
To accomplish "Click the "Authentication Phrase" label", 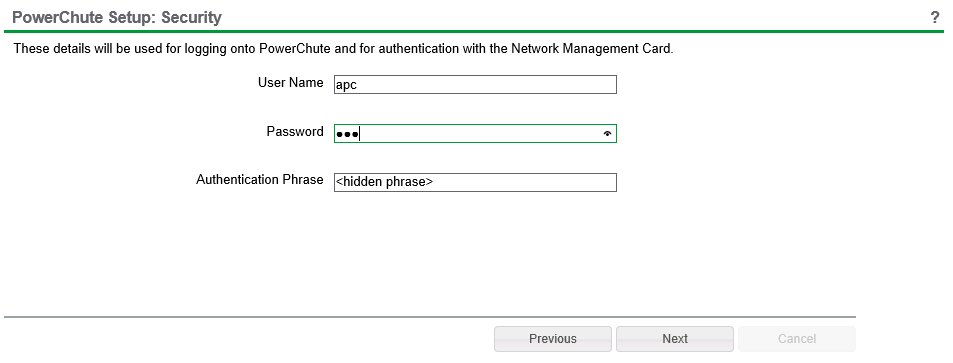I will click(x=260, y=180).
